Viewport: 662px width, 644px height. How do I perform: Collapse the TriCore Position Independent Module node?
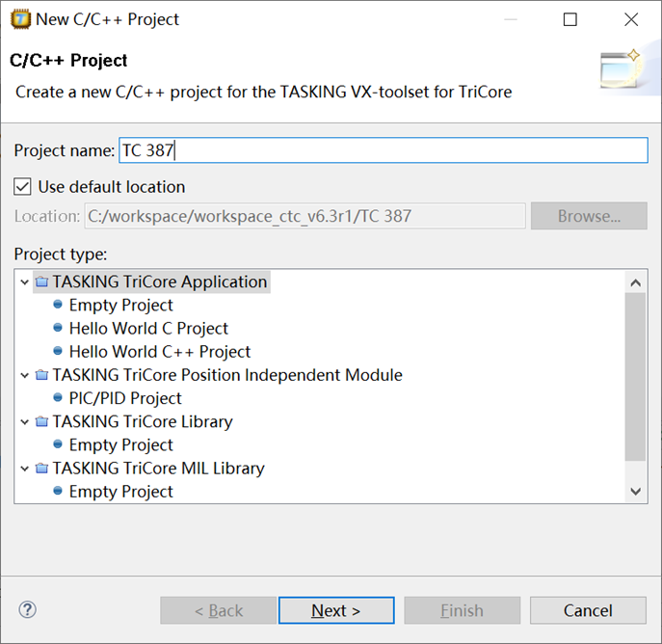click(x=24, y=375)
